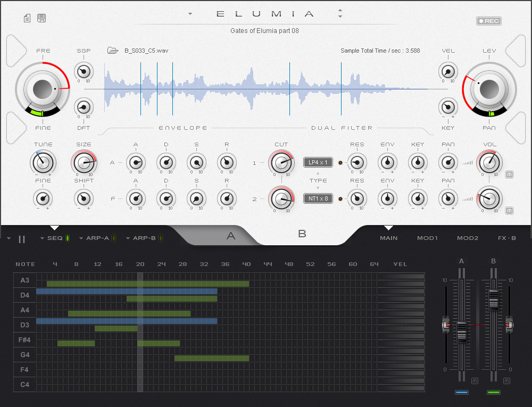Click mute icon for filter 2 volume
This screenshot has height=407, width=532.
click(x=509, y=211)
